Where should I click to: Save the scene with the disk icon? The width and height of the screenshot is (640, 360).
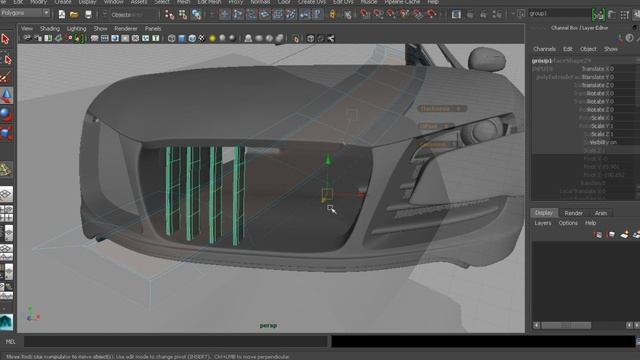(x=88, y=14)
